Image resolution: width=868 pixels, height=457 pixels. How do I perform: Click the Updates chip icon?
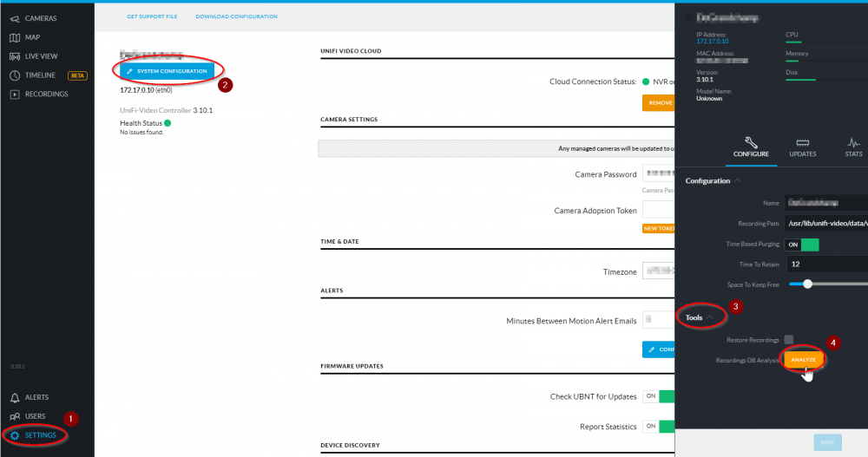(802, 143)
